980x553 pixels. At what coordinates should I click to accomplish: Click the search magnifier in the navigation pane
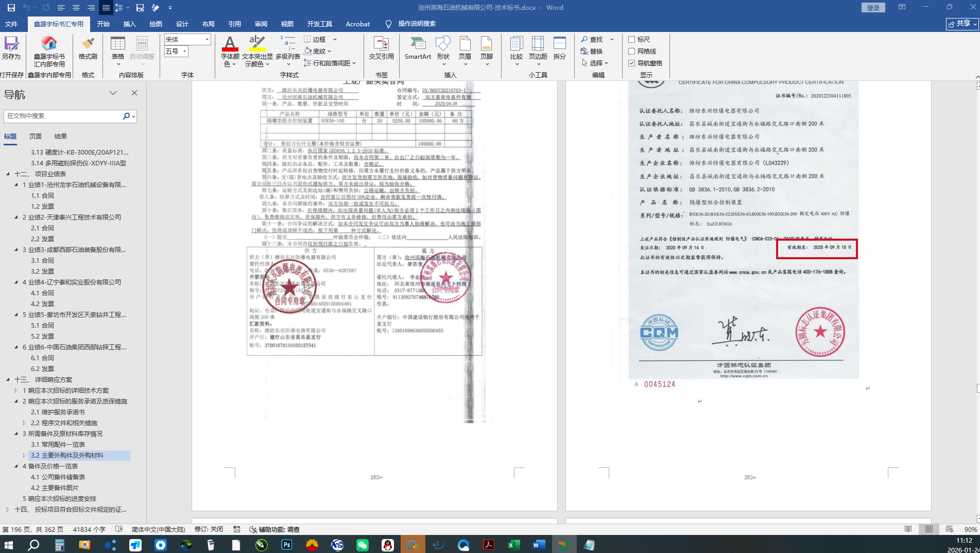pos(126,116)
